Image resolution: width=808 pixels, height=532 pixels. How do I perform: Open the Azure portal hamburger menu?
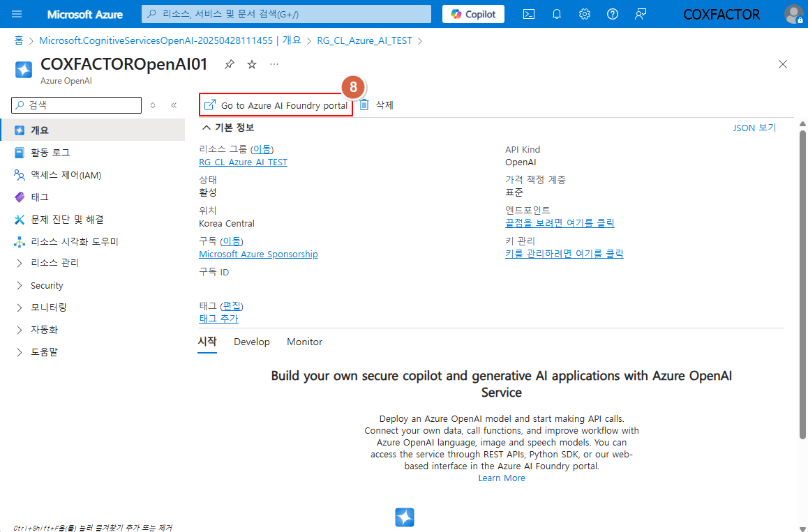tap(17, 14)
